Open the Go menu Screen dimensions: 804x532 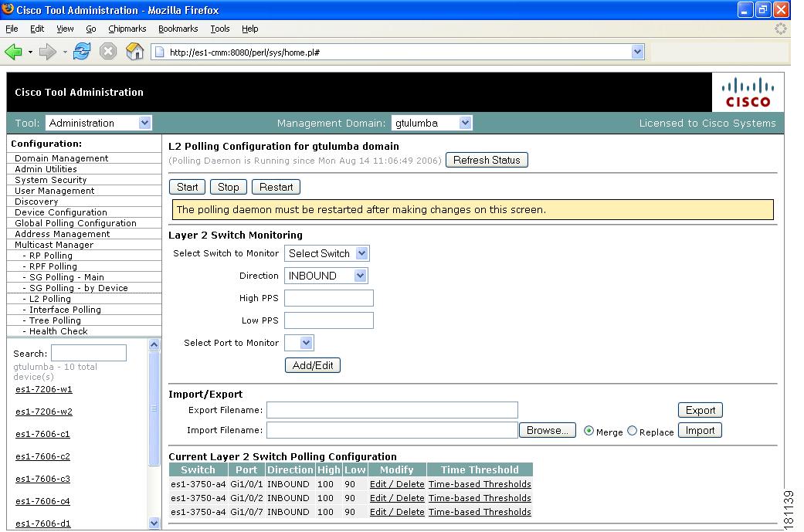(x=91, y=29)
